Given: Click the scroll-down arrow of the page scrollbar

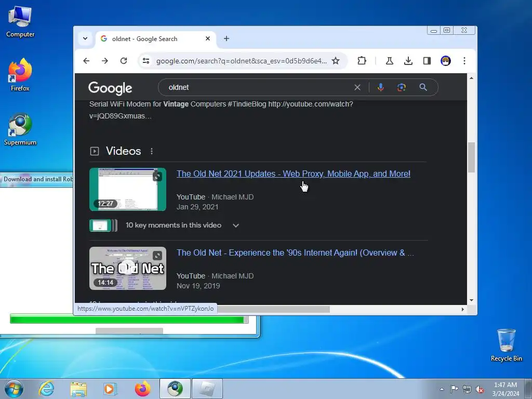Looking at the screenshot, I should click(471, 300).
